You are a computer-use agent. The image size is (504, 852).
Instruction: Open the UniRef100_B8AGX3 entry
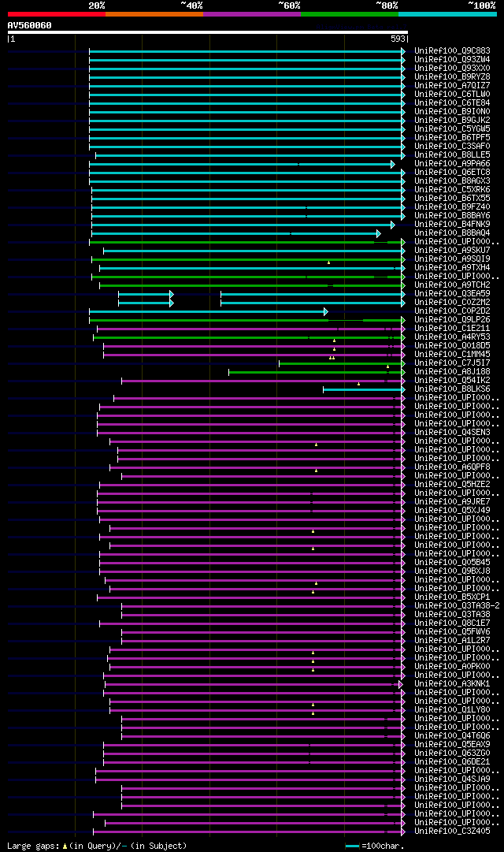452,181
